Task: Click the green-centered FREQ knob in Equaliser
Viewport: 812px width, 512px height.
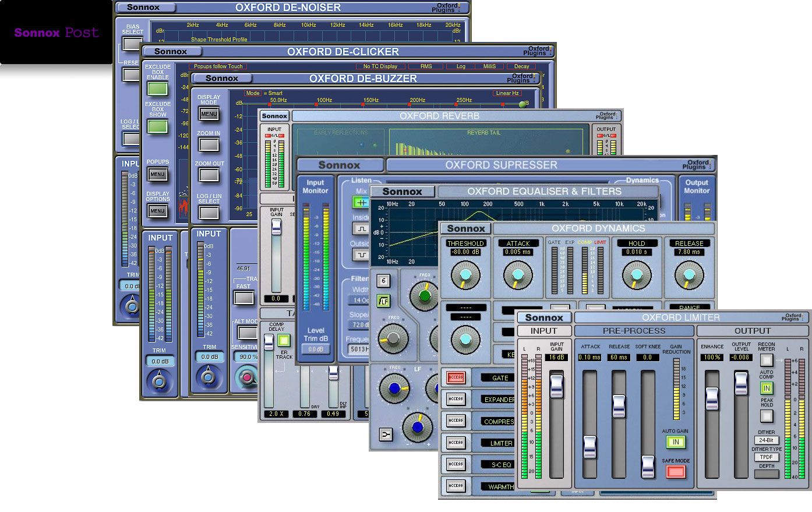Action: (x=424, y=296)
